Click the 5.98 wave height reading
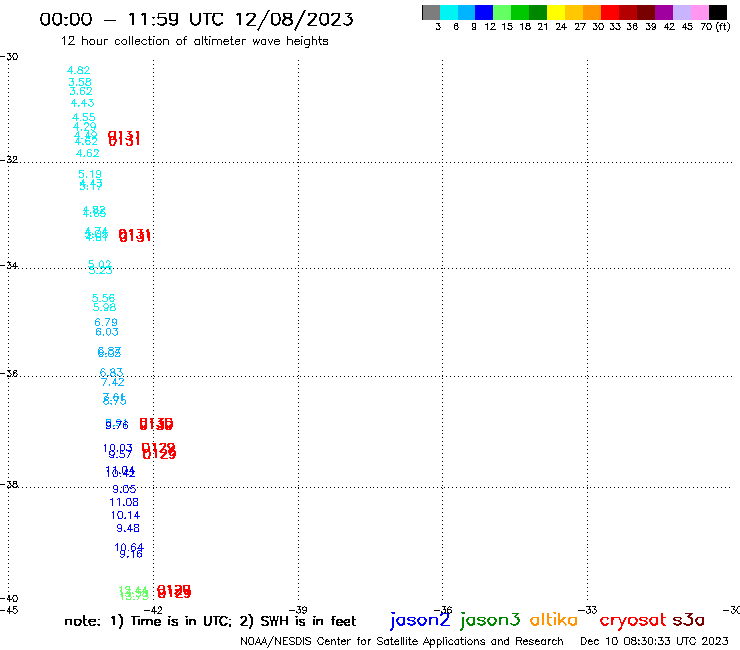 click(x=104, y=307)
